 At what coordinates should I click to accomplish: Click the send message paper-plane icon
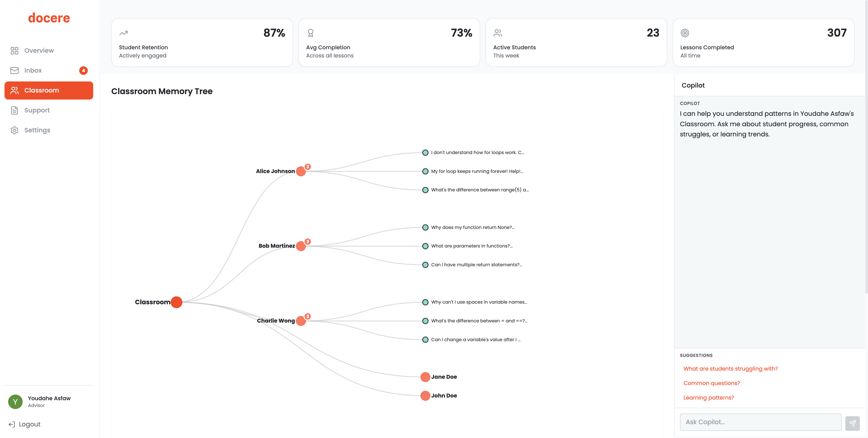pyautogui.click(x=852, y=423)
